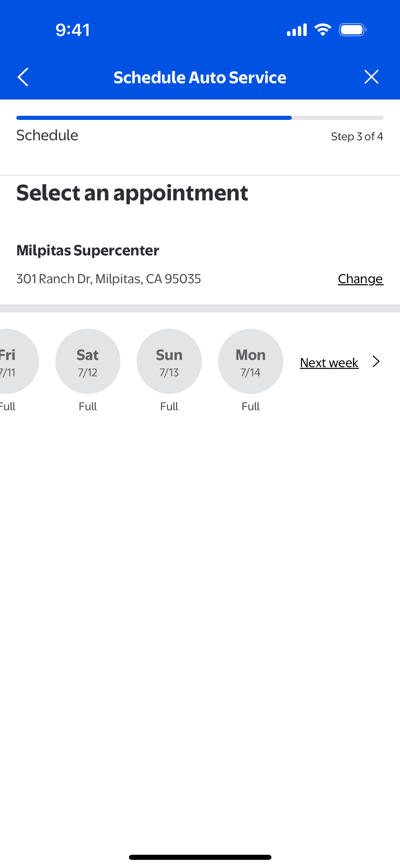Close the Schedule Auto Service flow

[x=371, y=77]
